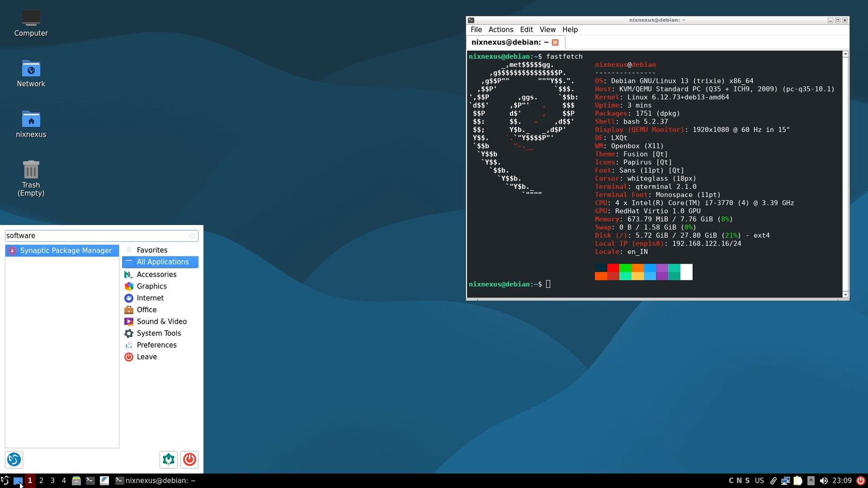Image resolution: width=868 pixels, height=488 pixels.
Task: Clear the software search with the x button
Action: click(x=193, y=235)
